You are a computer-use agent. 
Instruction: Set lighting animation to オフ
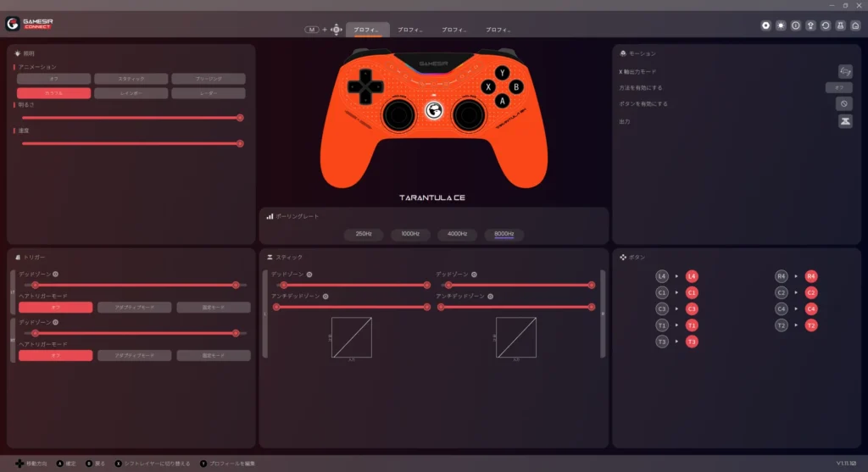pos(53,79)
